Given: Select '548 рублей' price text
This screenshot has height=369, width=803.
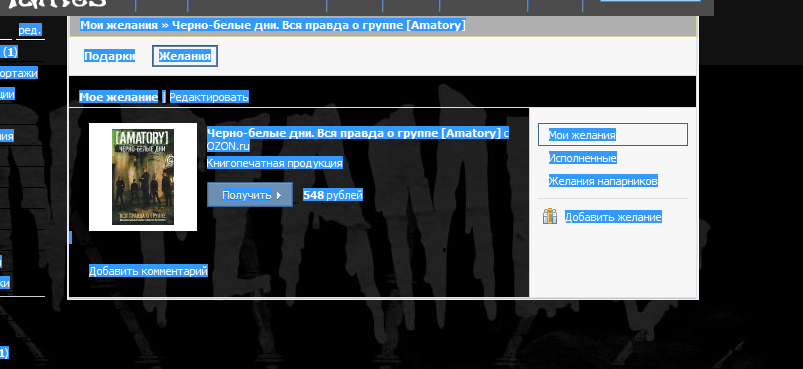Looking at the screenshot, I should click(x=333, y=195).
